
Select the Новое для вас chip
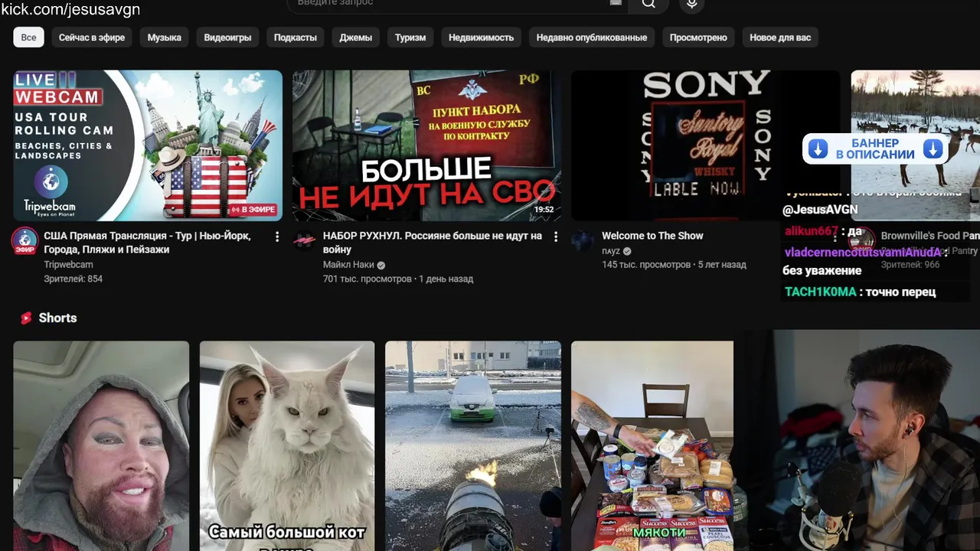coord(780,37)
